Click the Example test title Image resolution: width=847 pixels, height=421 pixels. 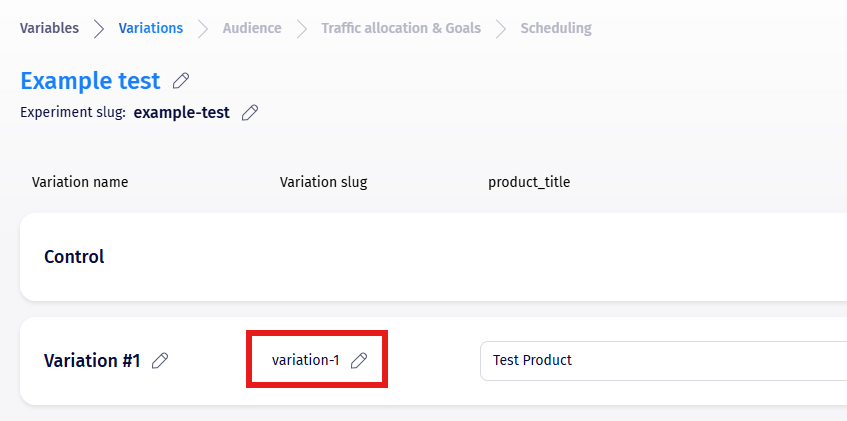click(x=90, y=81)
